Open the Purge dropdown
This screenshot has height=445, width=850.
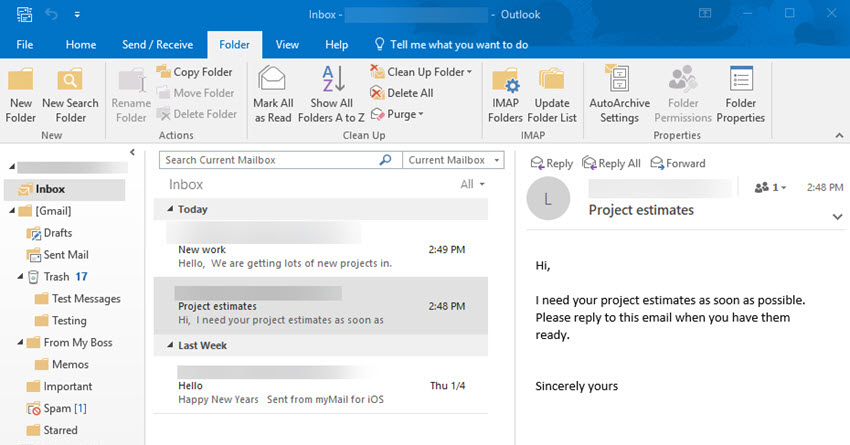pyautogui.click(x=397, y=114)
